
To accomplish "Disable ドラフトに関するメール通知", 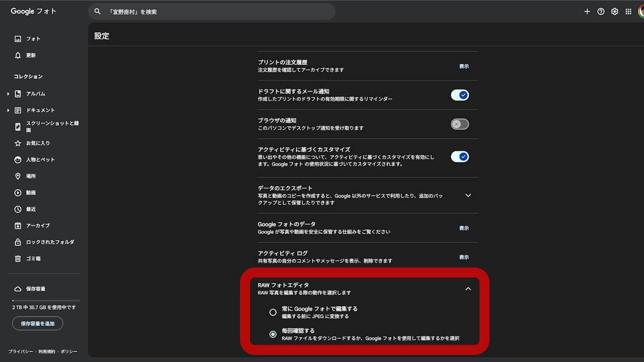I will click(x=459, y=95).
